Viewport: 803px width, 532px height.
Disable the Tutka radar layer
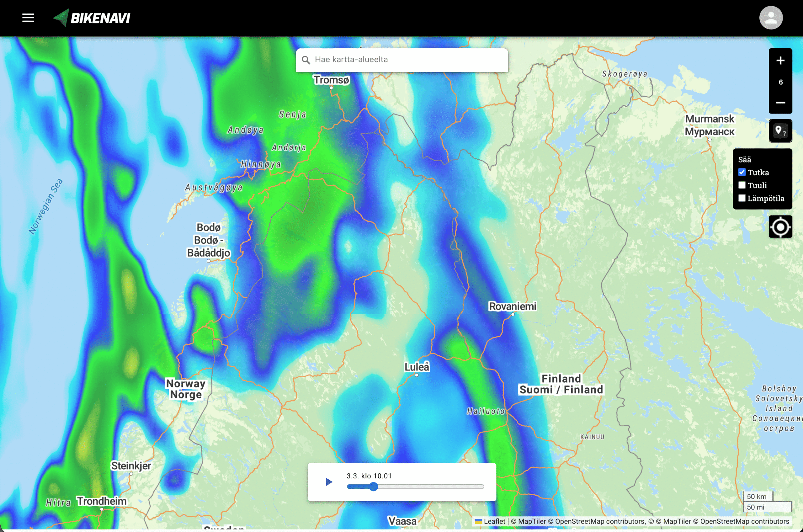[x=742, y=172]
